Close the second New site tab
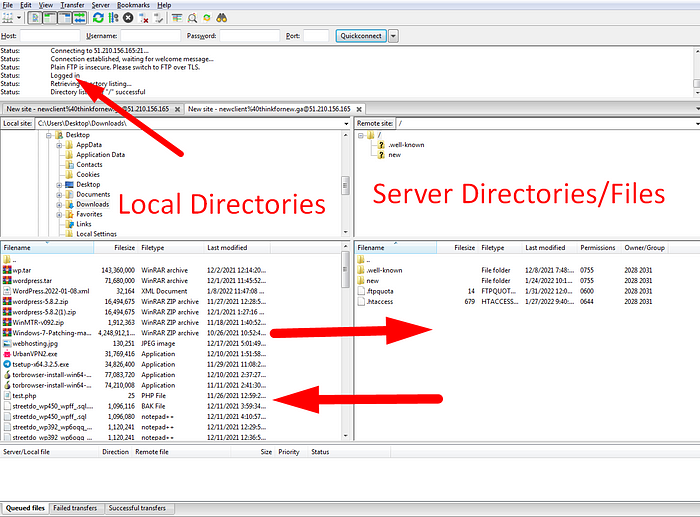 359,109
